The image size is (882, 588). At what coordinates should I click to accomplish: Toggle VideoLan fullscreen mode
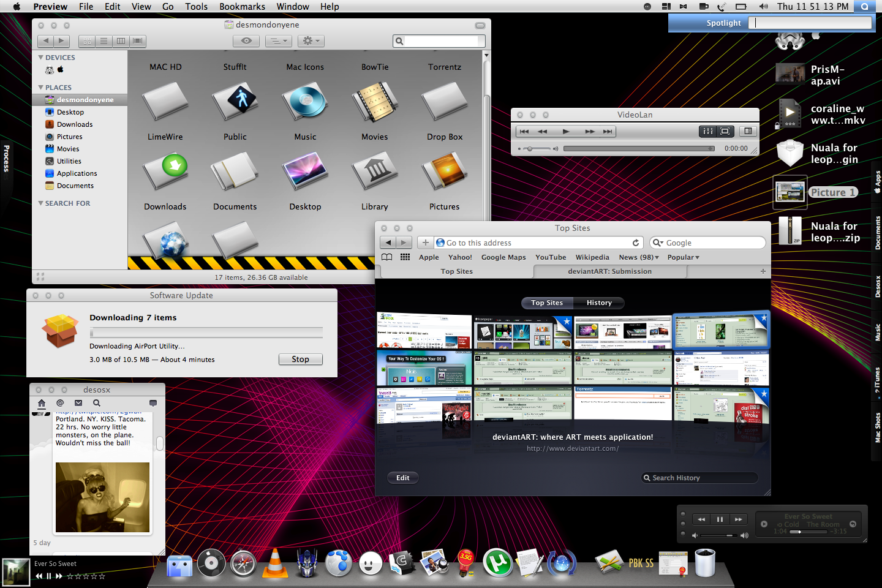pos(725,131)
